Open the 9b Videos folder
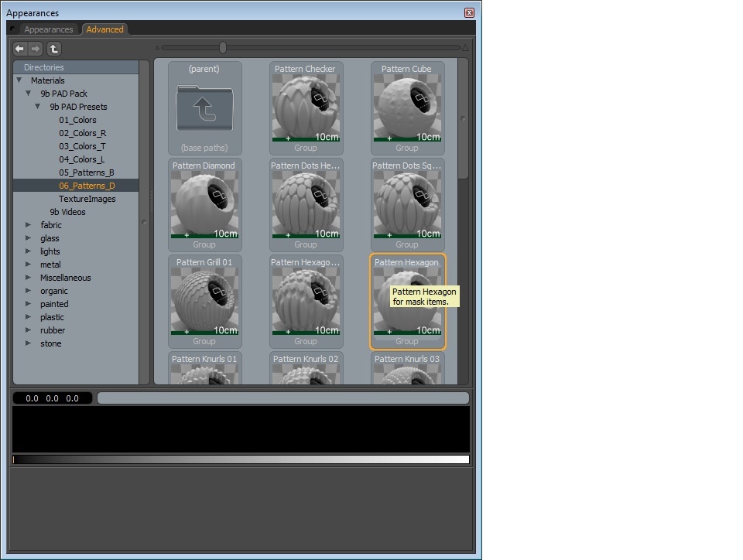This screenshot has height=560, width=743. click(68, 212)
